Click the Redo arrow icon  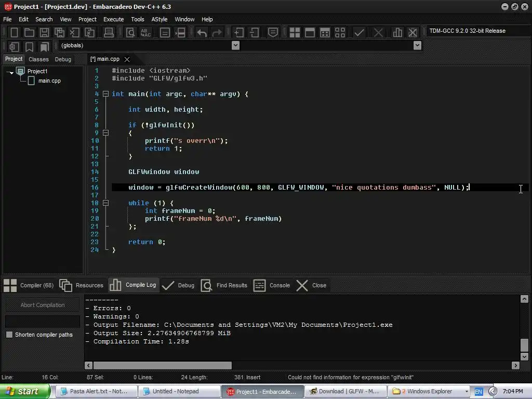(217, 33)
